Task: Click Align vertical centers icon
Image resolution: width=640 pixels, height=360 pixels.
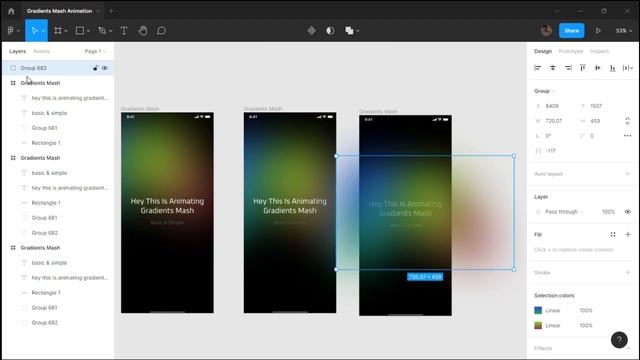Action: pyautogui.click(x=598, y=68)
